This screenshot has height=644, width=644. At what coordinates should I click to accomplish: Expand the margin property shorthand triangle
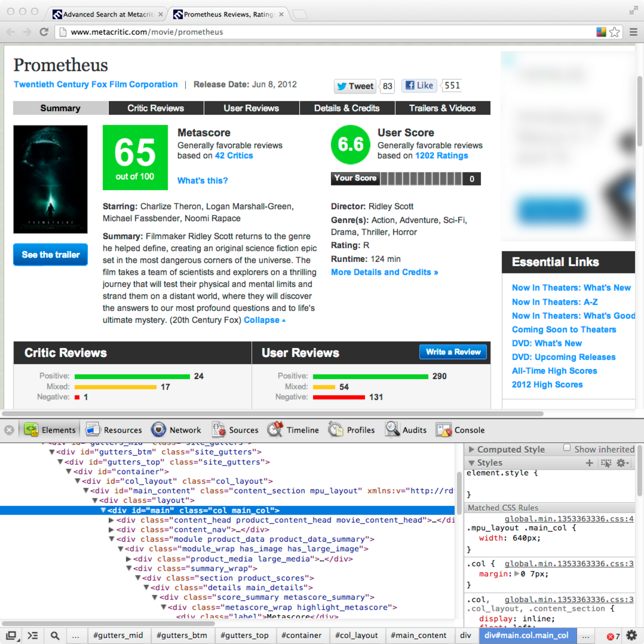[x=517, y=574]
